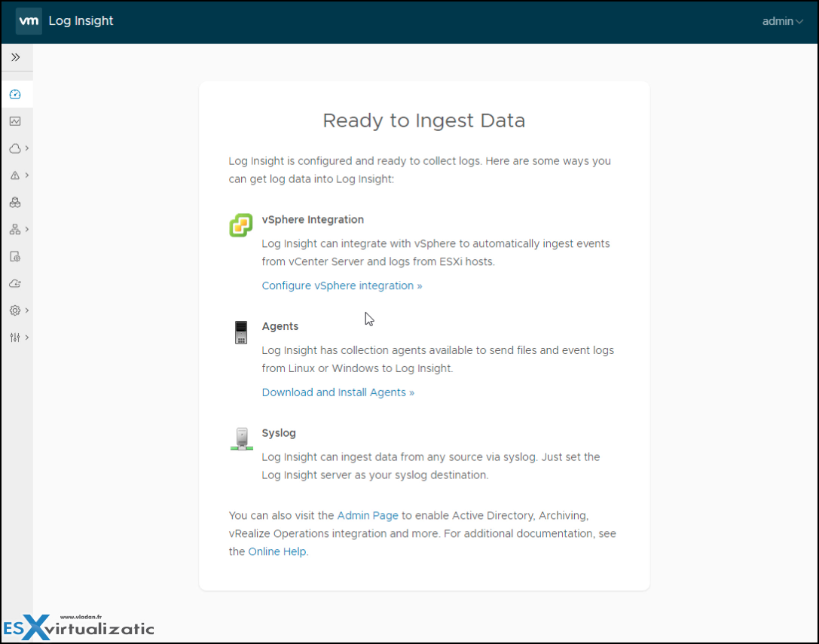The width and height of the screenshot is (819, 644).
Task: Click the hierarchy tree sidebar icon
Action: [x=15, y=229]
